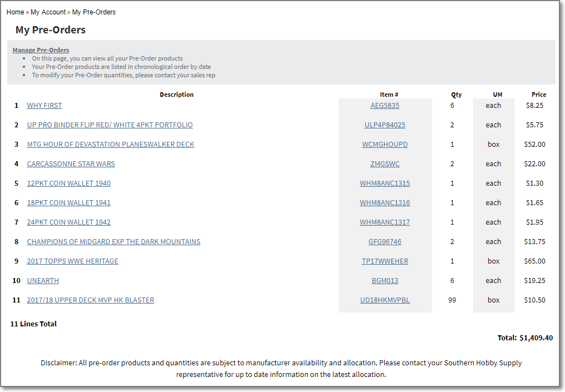Open MTG HOUR OF DEVASTATION PLANESWALKER DECK

pyautogui.click(x=111, y=145)
